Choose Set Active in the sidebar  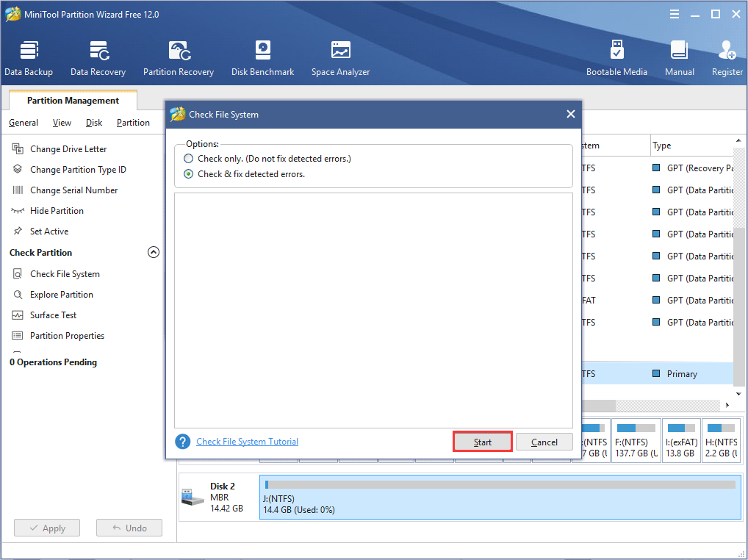pyautogui.click(x=40, y=231)
